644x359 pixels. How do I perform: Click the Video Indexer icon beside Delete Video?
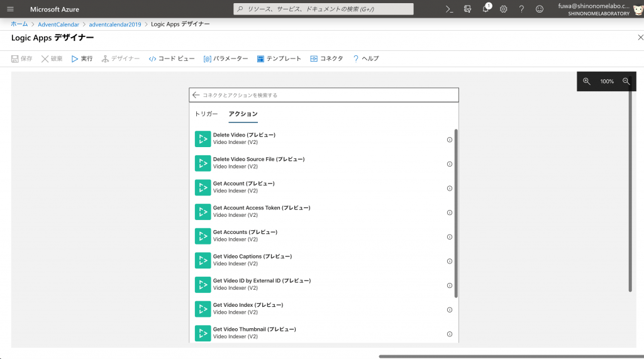(x=203, y=139)
